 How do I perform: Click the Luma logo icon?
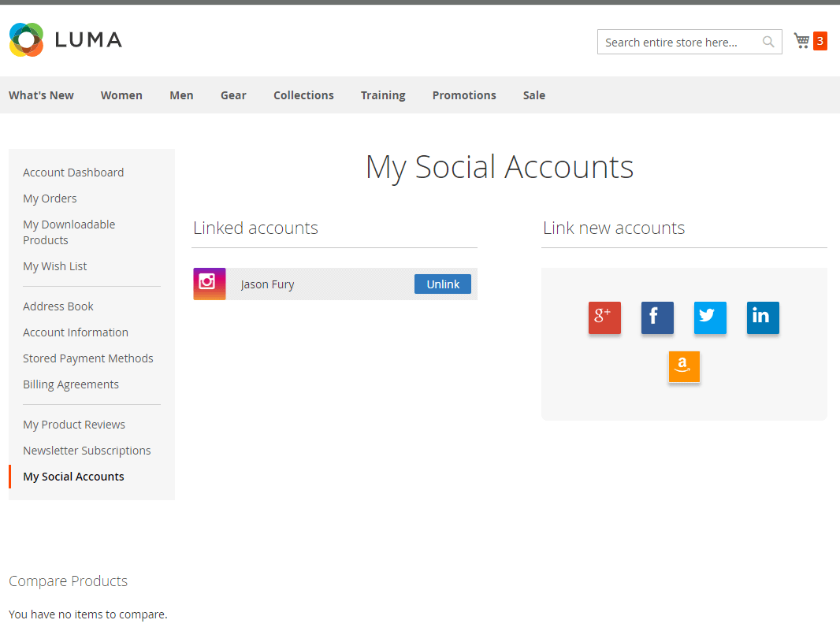tap(26, 39)
